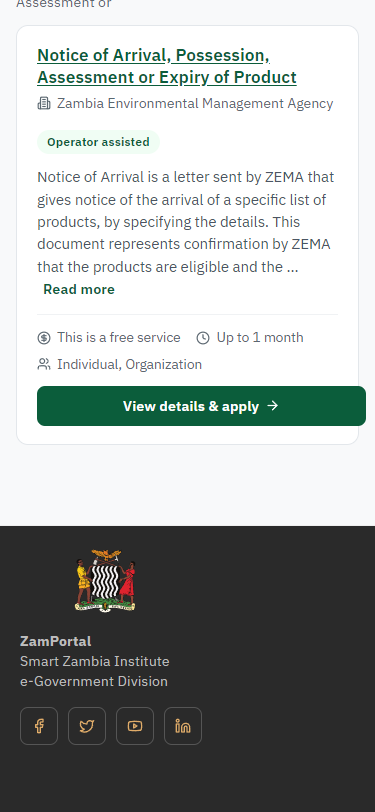Click the arrow icon in View details & apply
Viewport: 375px width, 812px height.
pyautogui.click(x=272, y=406)
